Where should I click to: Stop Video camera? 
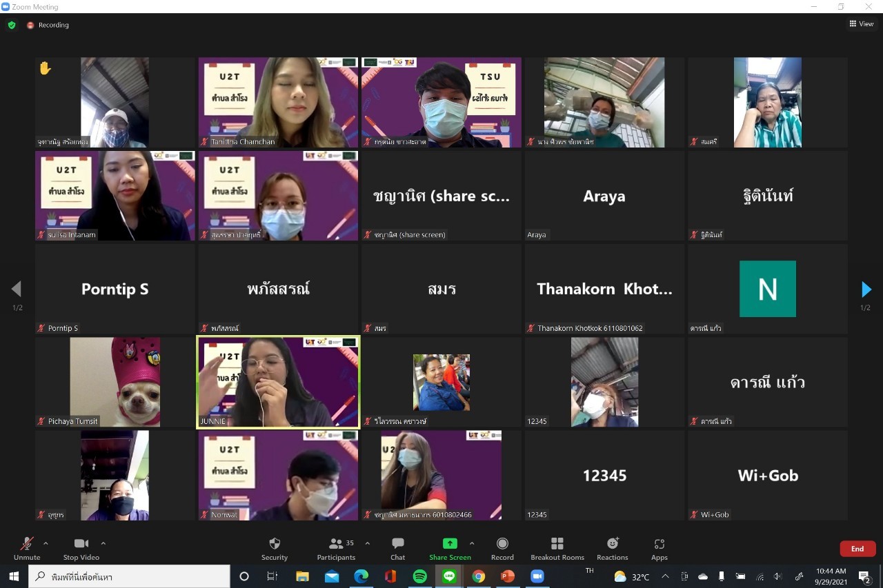pos(81,548)
